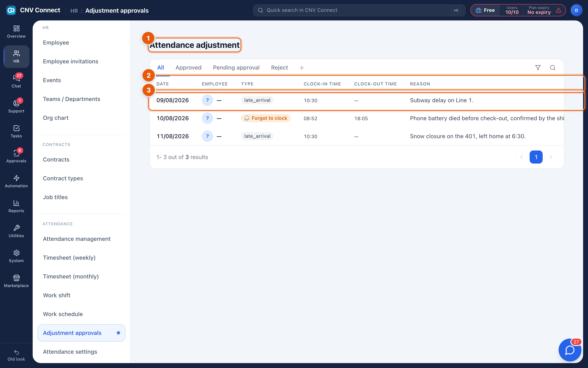Open Org chart menu item
Viewport: 588px width, 368px height.
(x=81, y=118)
